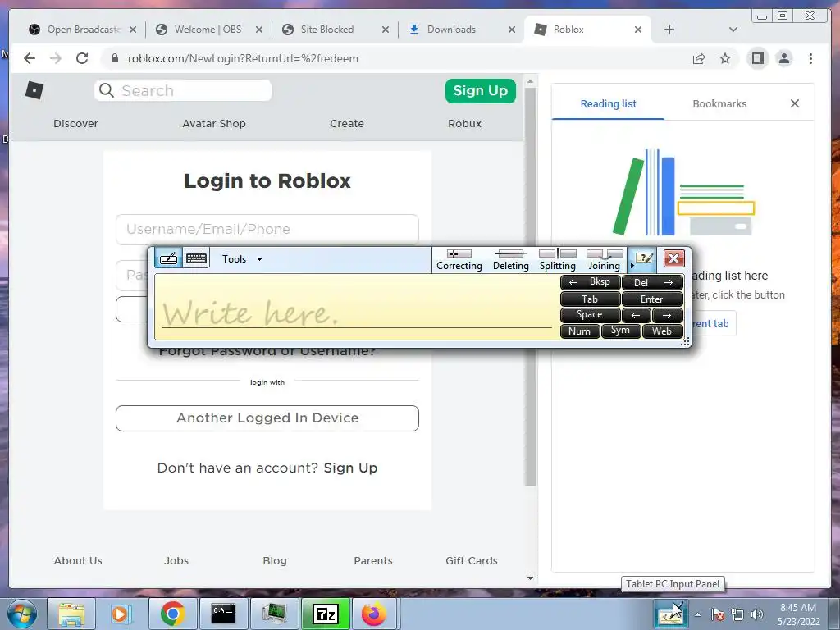The image size is (840, 630).
Task: Switch to the Bookmarks tab
Action: pos(719,104)
